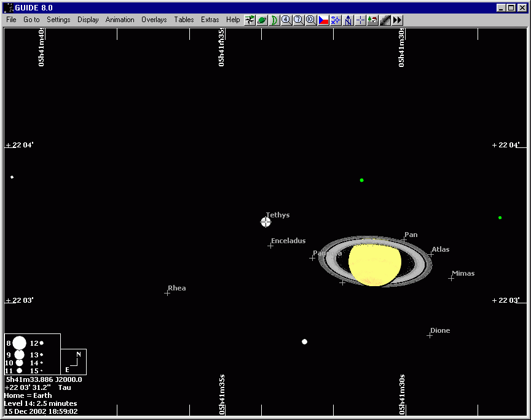Open the File menu
Image resolution: width=531 pixels, height=420 pixels.
[11, 20]
